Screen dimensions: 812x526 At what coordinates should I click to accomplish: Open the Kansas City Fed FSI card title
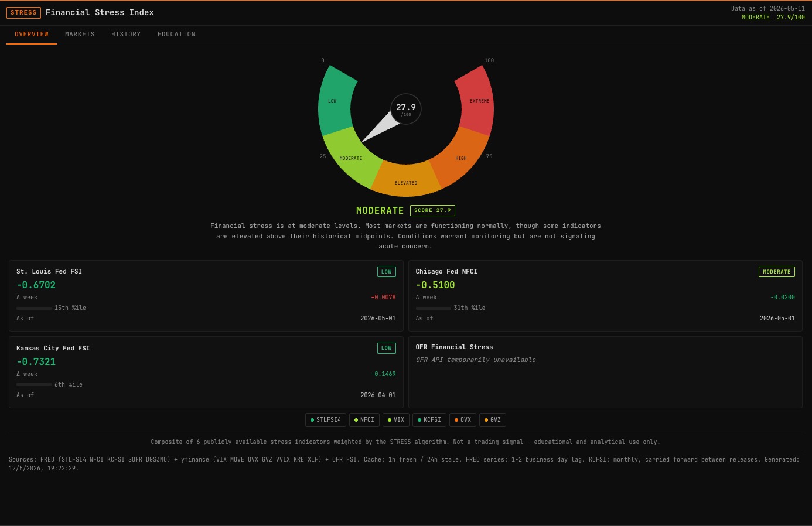coord(53,349)
